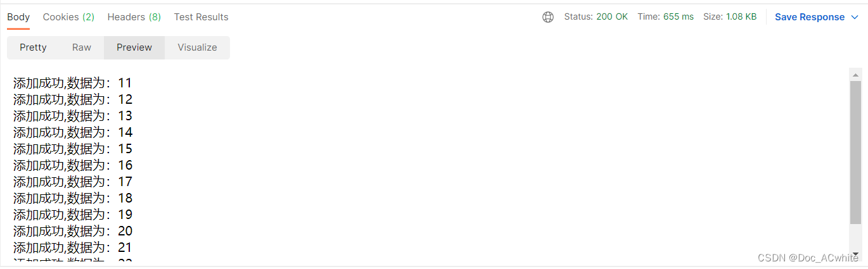Image resolution: width=868 pixels, height=269 pixels.
Task: Click the Status 200 OK indicator
Action: (596, 17)
